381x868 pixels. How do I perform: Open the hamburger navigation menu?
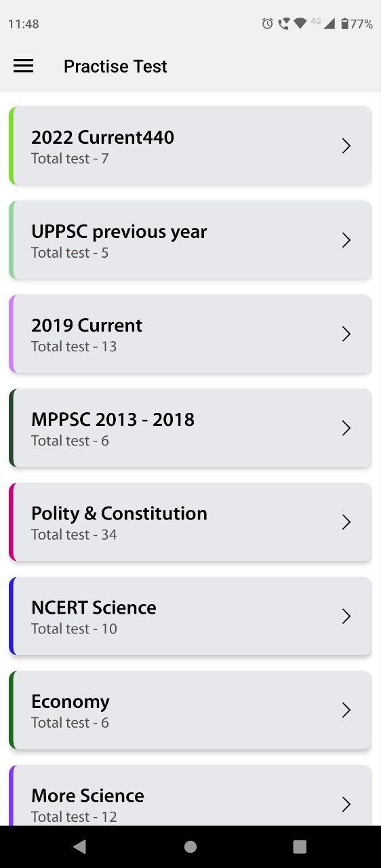coord(23,66)
